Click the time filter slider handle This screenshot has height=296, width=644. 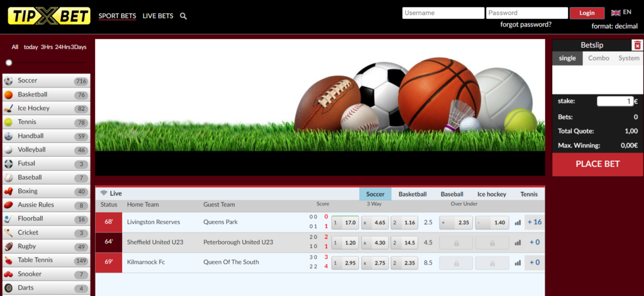tap(9, 62)
